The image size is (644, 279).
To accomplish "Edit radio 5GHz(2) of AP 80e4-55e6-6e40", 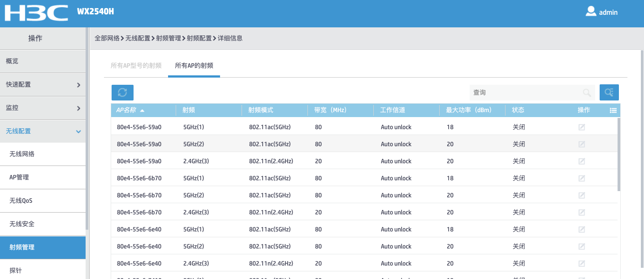I will 582,247.
